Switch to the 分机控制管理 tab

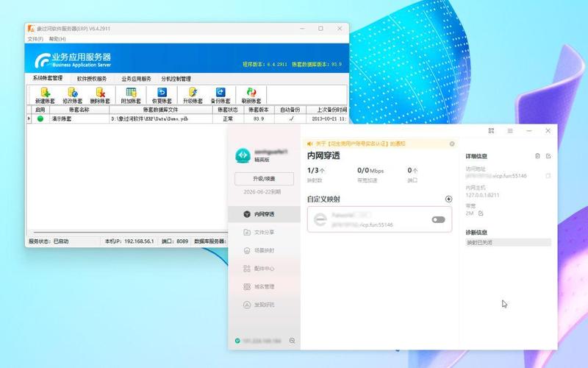click(176, 79)
